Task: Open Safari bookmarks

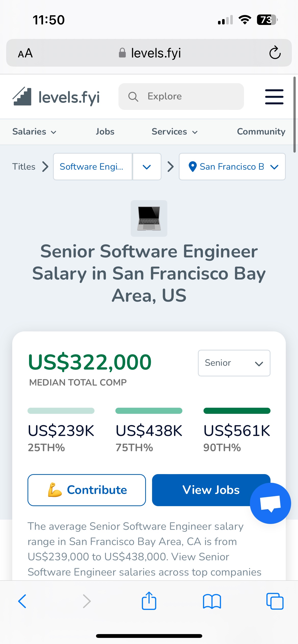Action: point(212,602)
